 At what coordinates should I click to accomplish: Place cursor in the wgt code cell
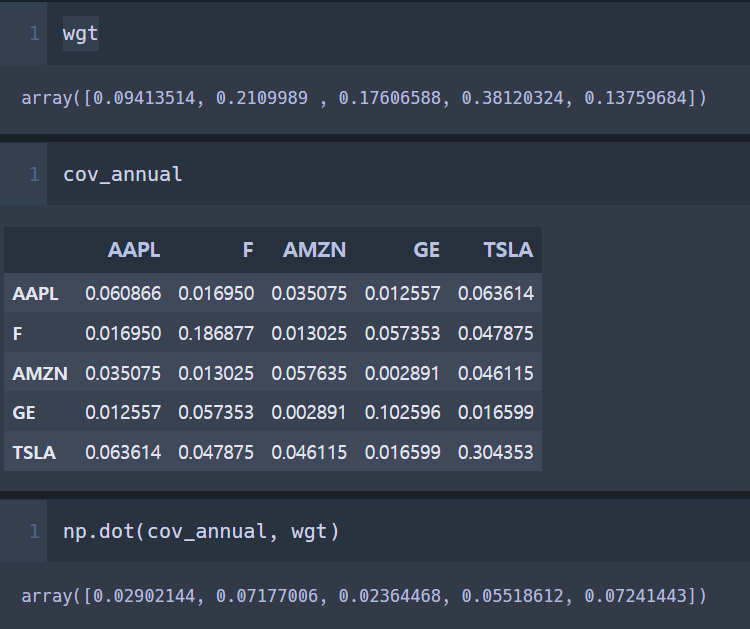click(x=398, y=33)
